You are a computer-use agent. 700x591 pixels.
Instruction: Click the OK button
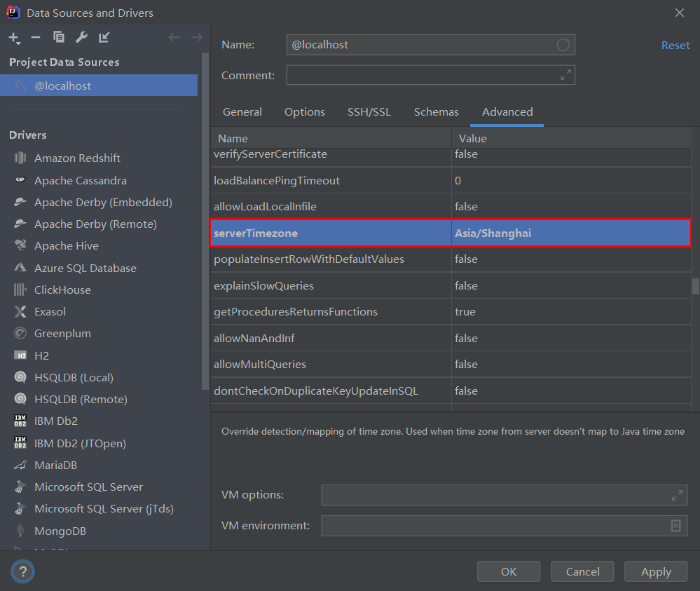coord(509,571)
